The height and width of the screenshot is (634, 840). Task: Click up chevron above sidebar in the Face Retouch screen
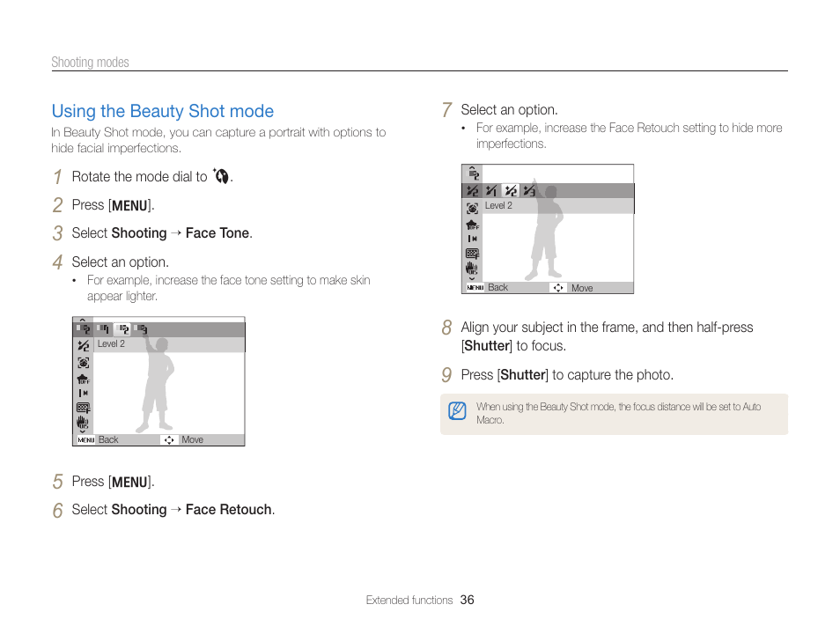pos(472,167)
